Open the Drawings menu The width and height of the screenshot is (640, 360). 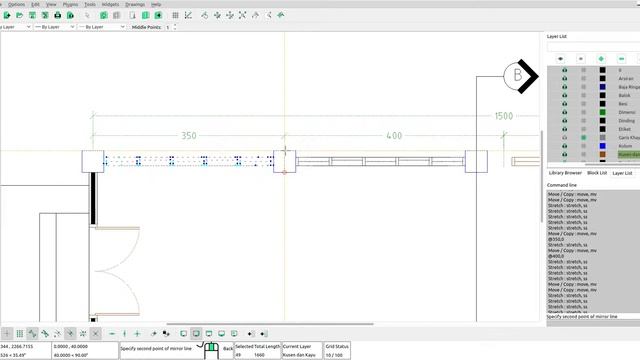coord(135,4)
